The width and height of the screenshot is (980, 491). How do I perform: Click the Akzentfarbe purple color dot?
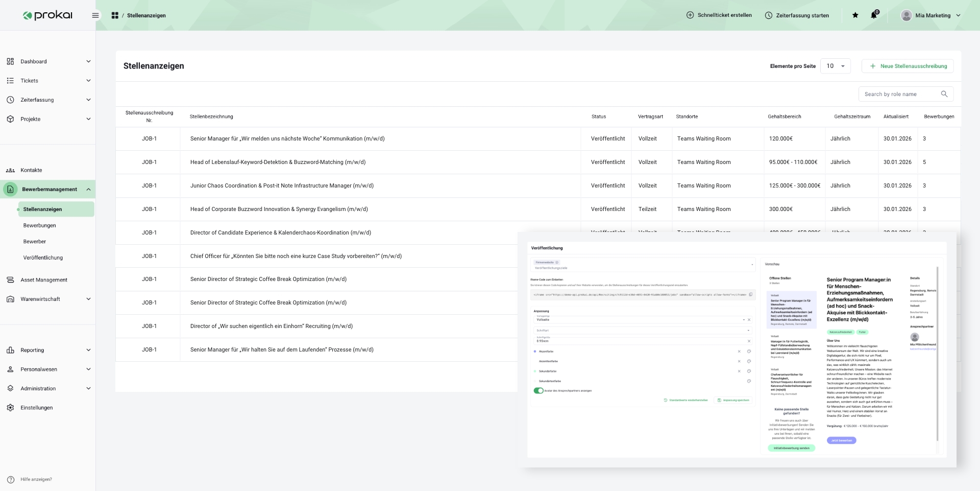pyautogui.click(x=535, y=352)
